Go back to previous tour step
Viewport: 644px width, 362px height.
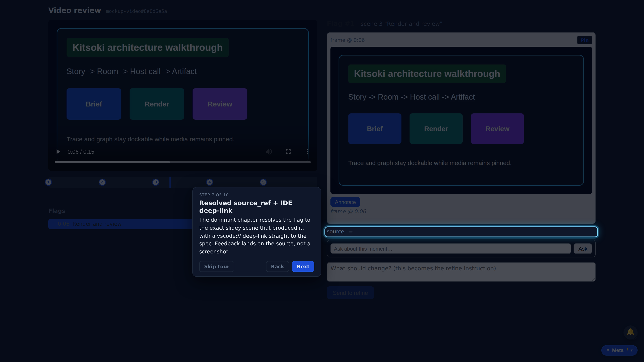click(x=278, y=266)
